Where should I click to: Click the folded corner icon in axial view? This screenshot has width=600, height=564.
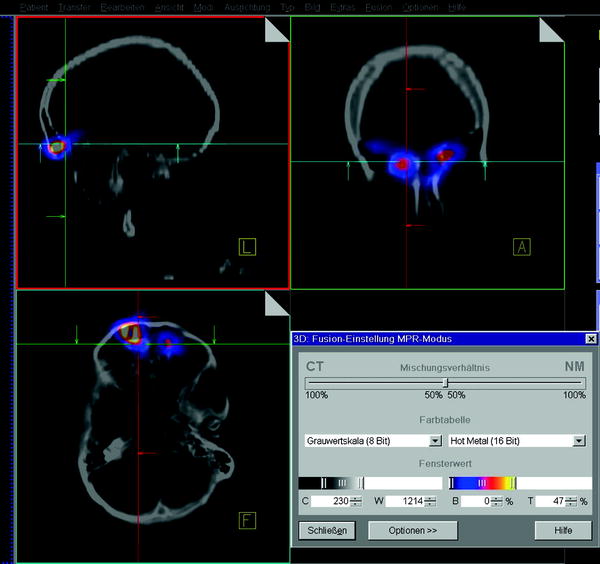point(276,304)
